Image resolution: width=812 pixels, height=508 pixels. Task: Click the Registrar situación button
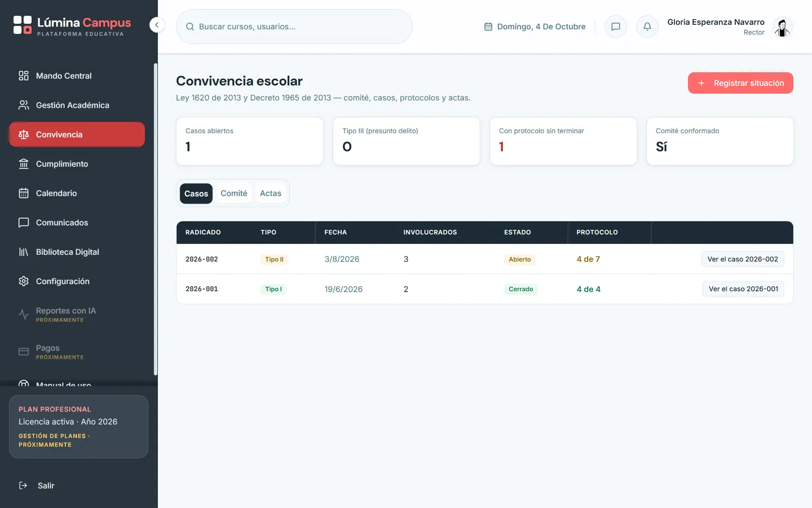click(x=740, y=83)
